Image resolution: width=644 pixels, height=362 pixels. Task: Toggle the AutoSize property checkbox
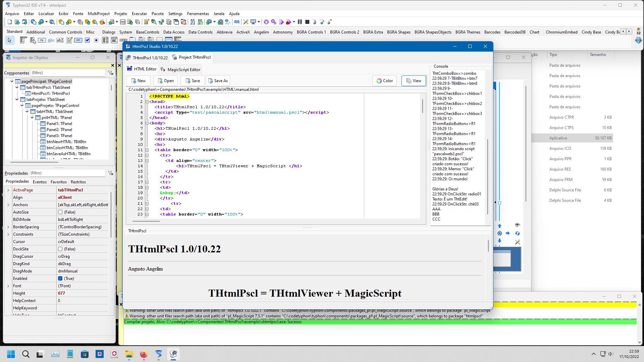(60, 212)
